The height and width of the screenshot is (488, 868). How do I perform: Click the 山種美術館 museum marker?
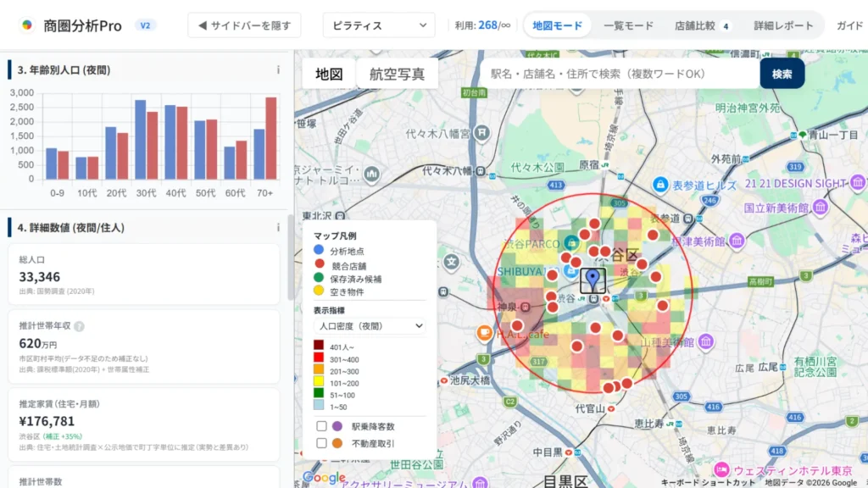tap(705, 342)
